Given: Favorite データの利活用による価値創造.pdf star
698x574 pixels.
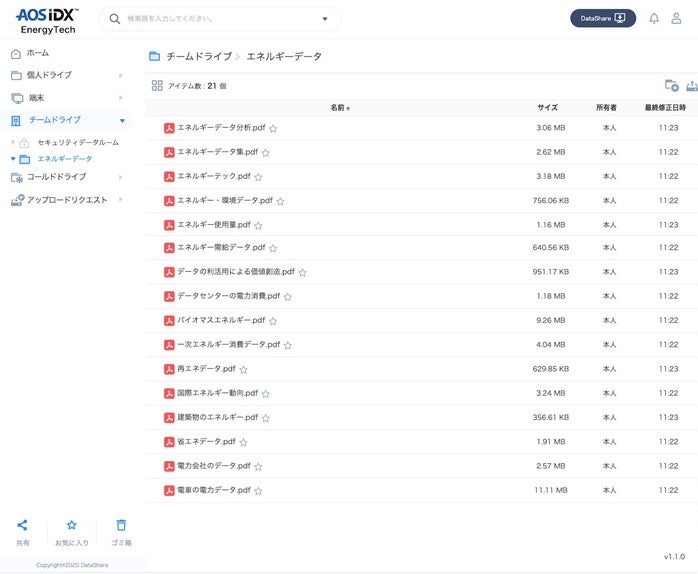Looking at the screenshot, I should click(303, 272).
